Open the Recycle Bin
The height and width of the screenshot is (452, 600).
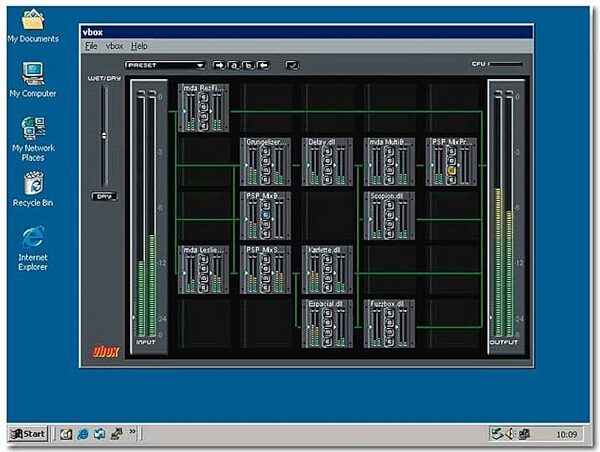click(x=33, y=189)
